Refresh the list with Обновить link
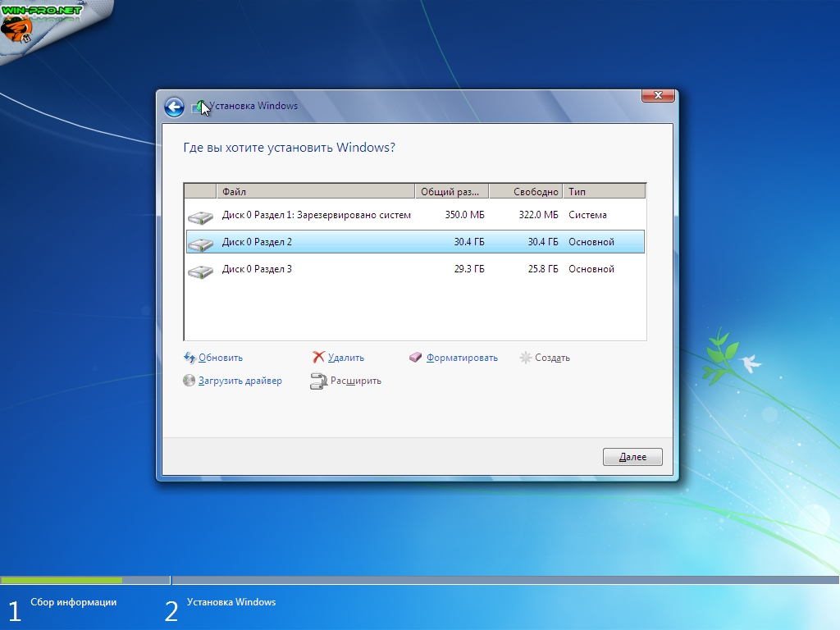This screenshot has height=630, width=840. click(x=221, y=358)
